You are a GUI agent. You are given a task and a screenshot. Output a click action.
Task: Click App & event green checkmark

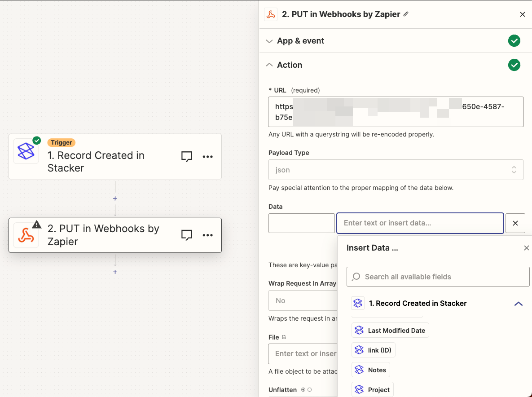pyautogui.click(x=514, y=41)
